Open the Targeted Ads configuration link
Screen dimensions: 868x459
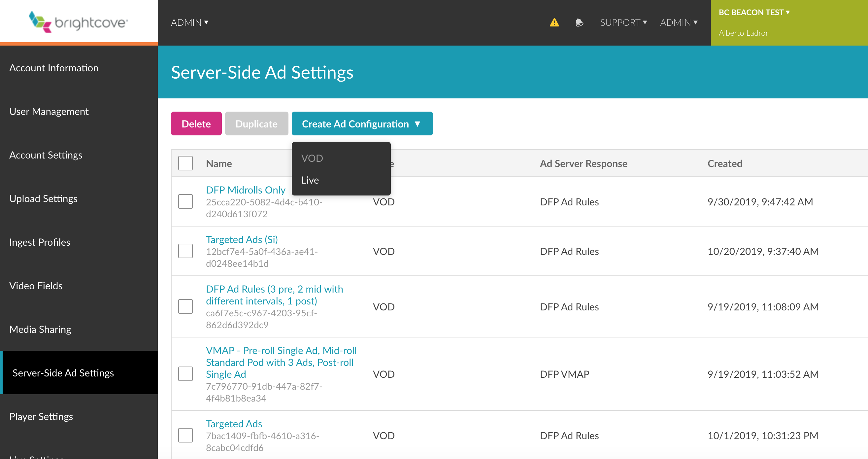tap(234, 424)
